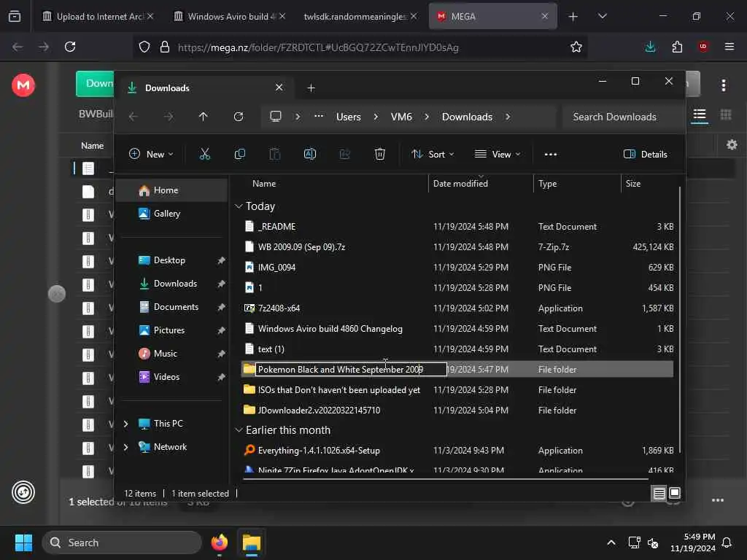The width and height of the screenshot is (747, 560).
Task: Click the Delete trash can icon
Action: pyautogui.click(x=379, y=154)
